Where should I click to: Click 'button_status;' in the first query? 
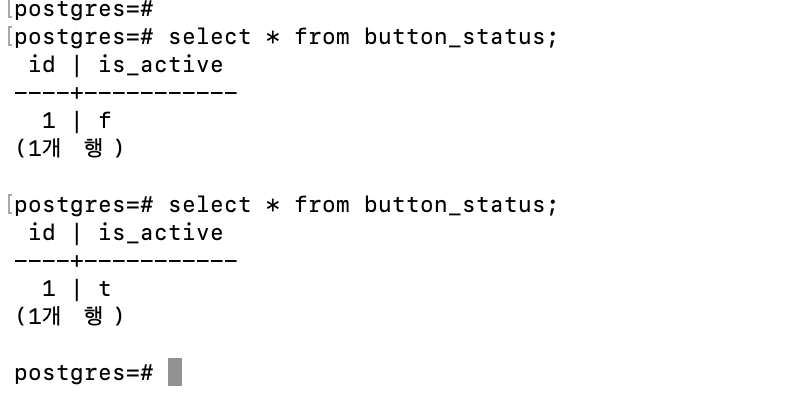[461, 37]
